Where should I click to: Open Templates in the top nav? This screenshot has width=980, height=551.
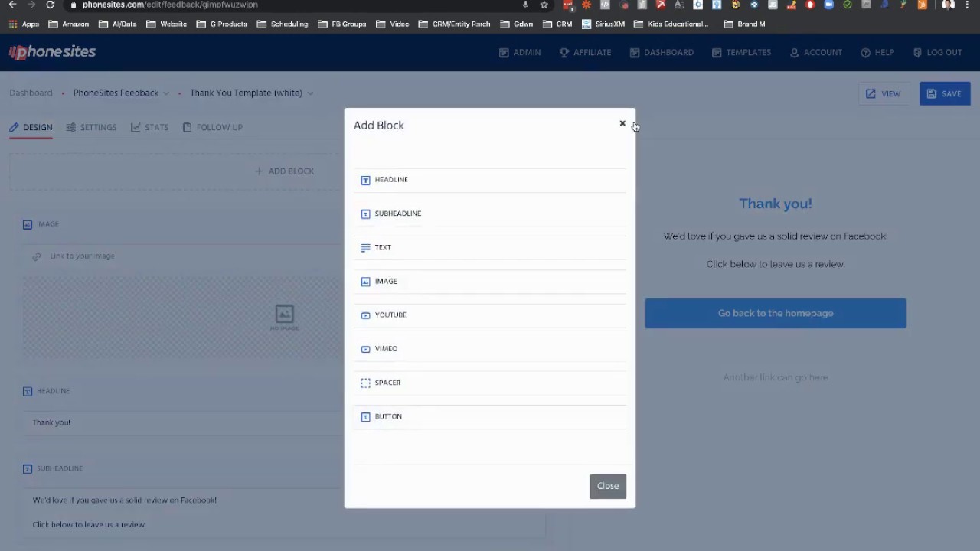click(741, 52)
